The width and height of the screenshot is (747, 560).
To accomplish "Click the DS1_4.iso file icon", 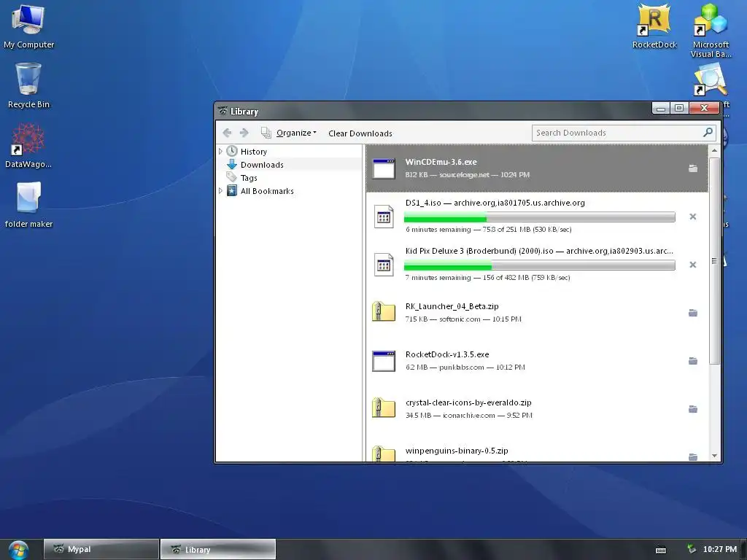I will click(384, 217).
